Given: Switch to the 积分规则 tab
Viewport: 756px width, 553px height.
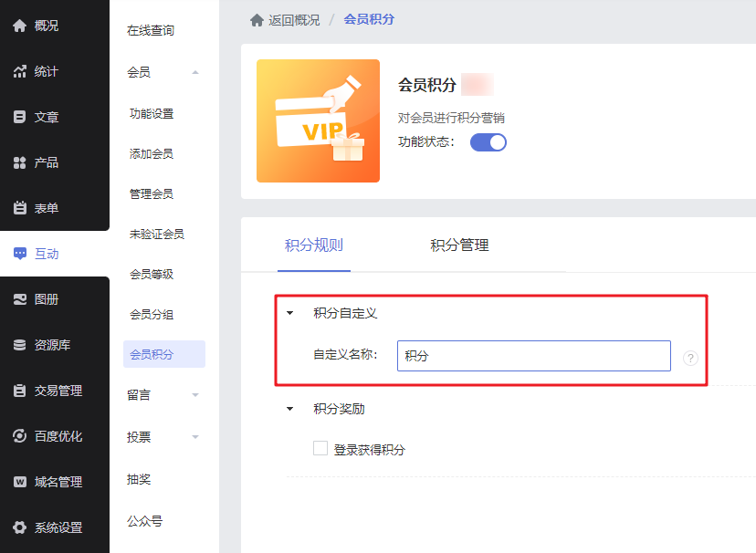Looking at the screenshot, I should coord(314,245).
